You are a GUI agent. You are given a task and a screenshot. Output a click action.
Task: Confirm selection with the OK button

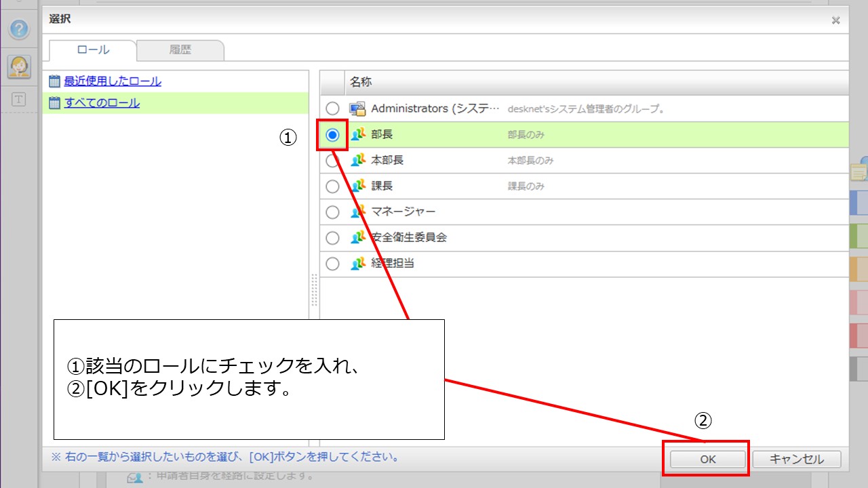708,459
